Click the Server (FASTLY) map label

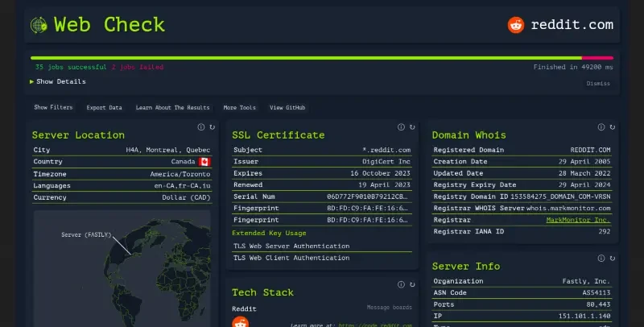86,234
